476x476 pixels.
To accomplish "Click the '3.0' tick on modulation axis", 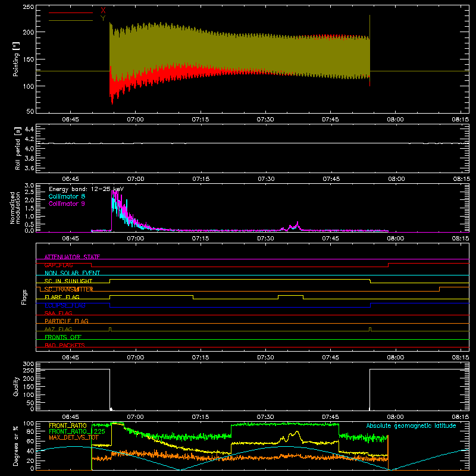I will 29,186.
